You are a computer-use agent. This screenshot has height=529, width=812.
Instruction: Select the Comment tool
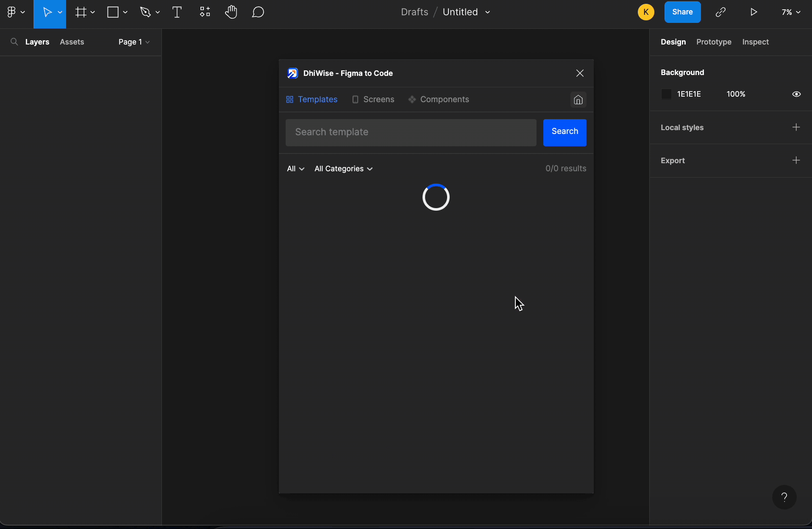258,12
